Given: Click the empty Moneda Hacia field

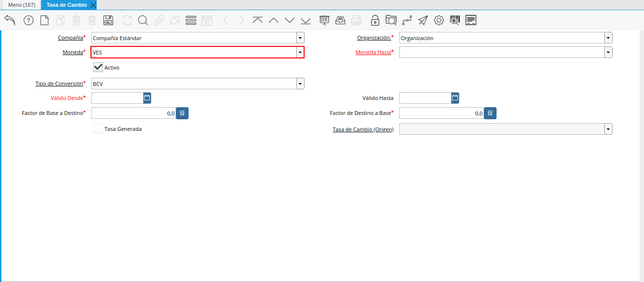Looking at the screenshot, I should coord(502,52).
